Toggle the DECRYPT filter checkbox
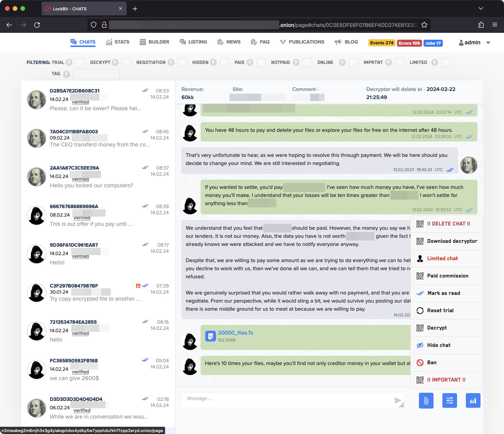This screenshot has height=434, width=504. (126, 62)
